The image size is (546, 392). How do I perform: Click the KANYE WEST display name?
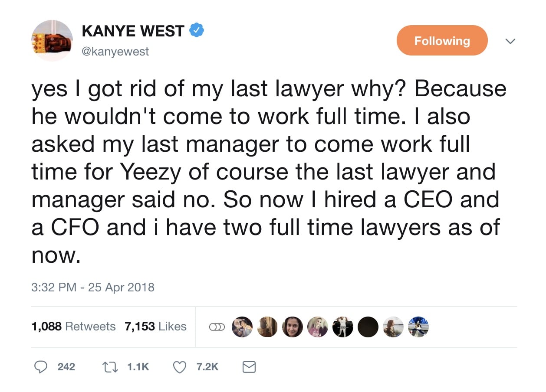click(x=133, y=31)
